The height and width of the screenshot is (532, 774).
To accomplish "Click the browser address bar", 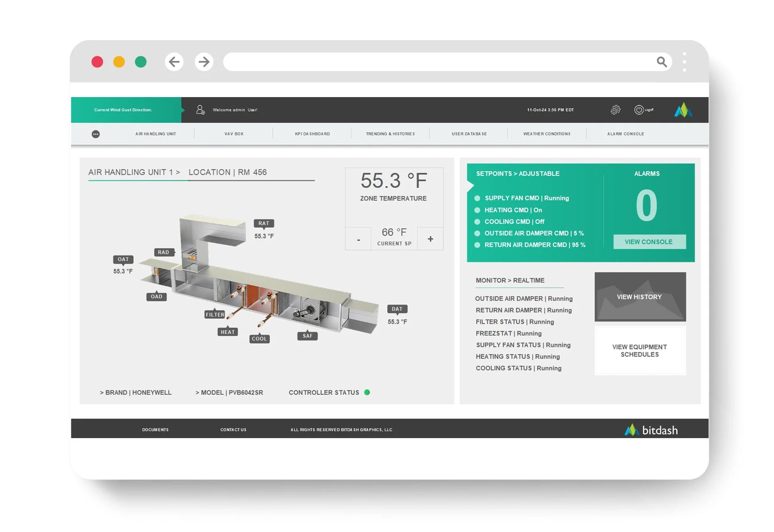I will tap(437, 62).
